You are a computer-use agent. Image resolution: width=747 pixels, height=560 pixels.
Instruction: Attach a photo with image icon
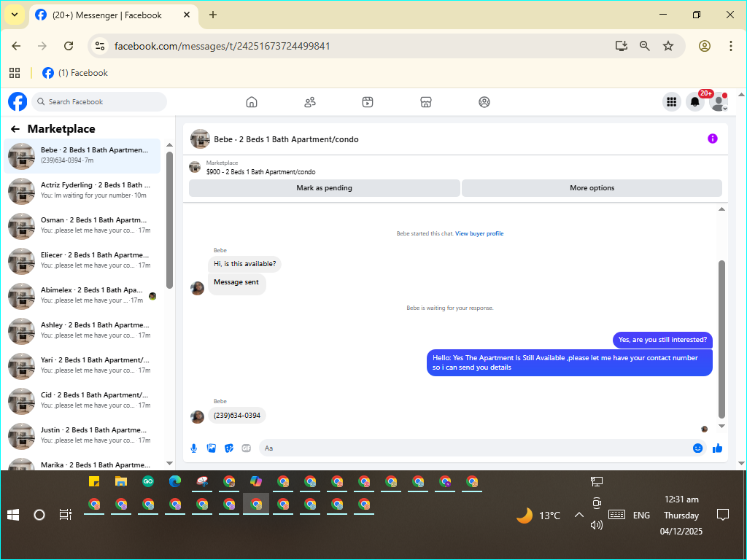[x=212, y=448]
